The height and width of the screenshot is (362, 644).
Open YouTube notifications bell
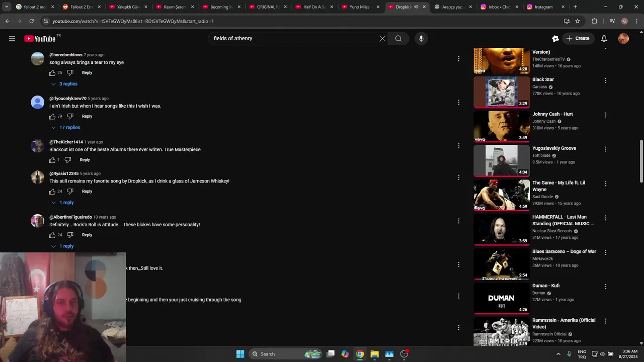point(604,38)
